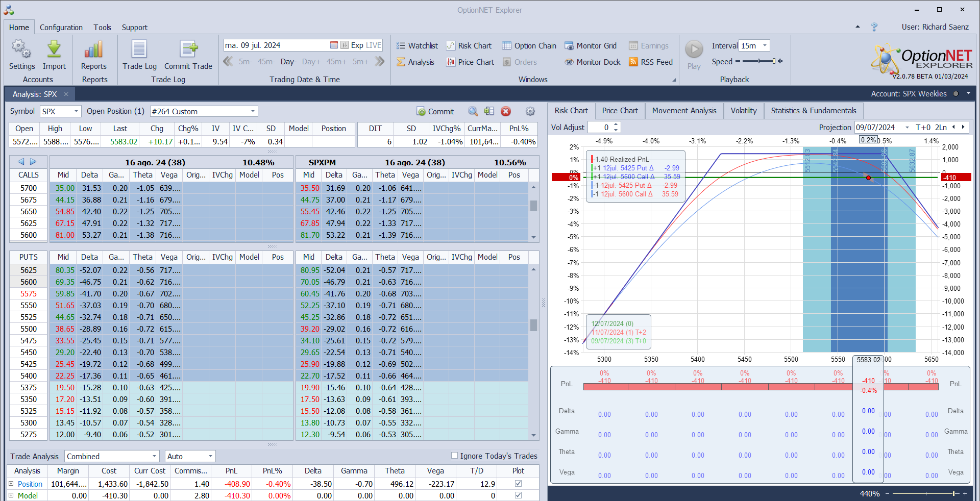Increase the Vol Adjust value with up arrow
The width and height of the screenshot is (980, 501).
[616, 124]
